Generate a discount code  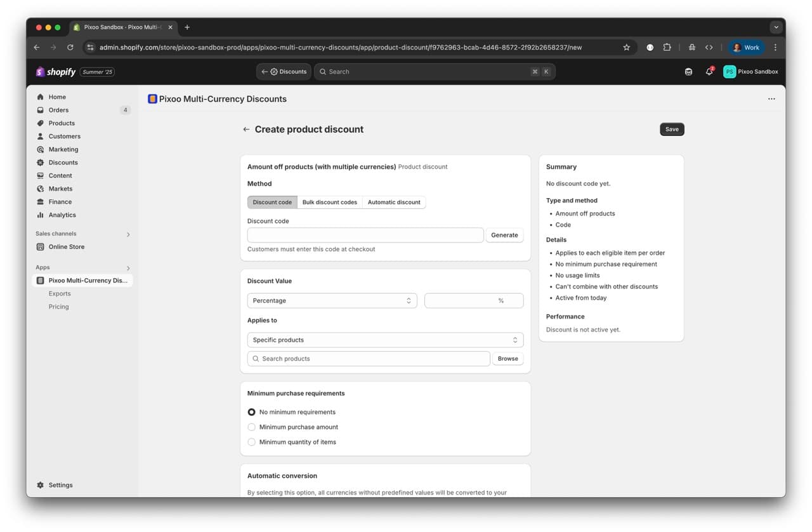504,235
